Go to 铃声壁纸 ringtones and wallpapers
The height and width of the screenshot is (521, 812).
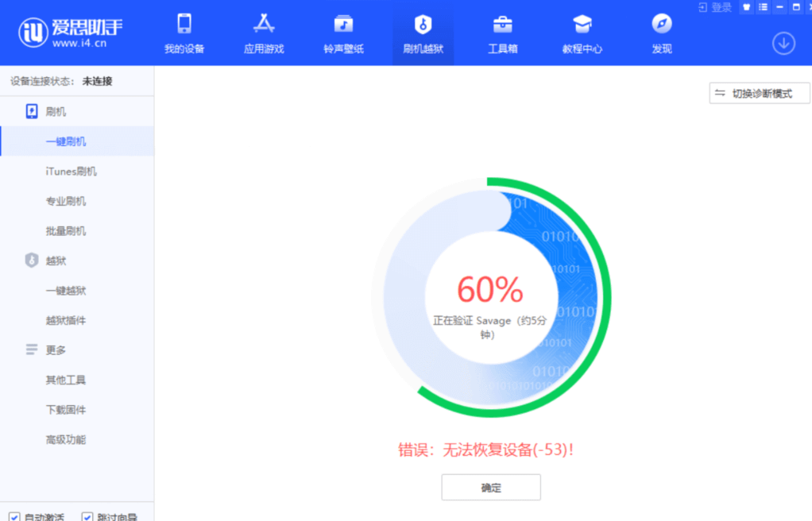pyautogui.click(x=343, y=33)
